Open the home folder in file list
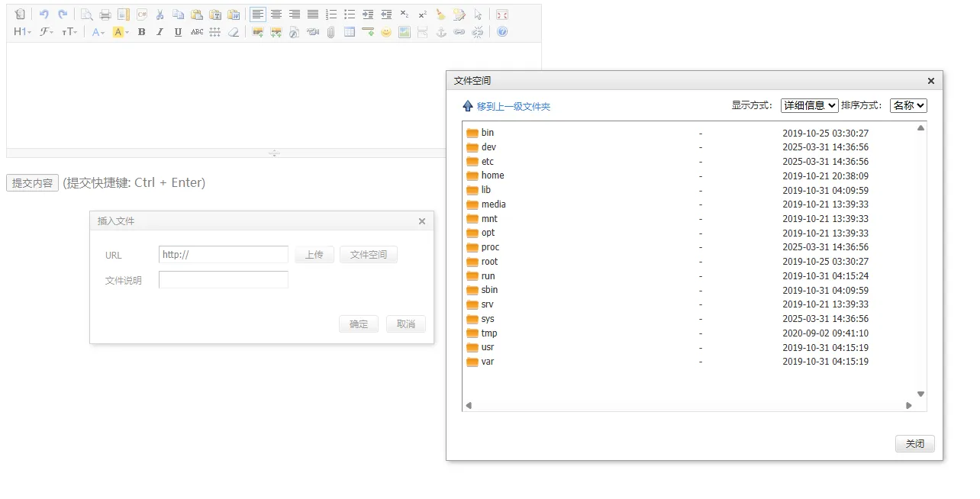Image resolution: width=980 pixels, height=499 pixels. (x=492, y=175)
